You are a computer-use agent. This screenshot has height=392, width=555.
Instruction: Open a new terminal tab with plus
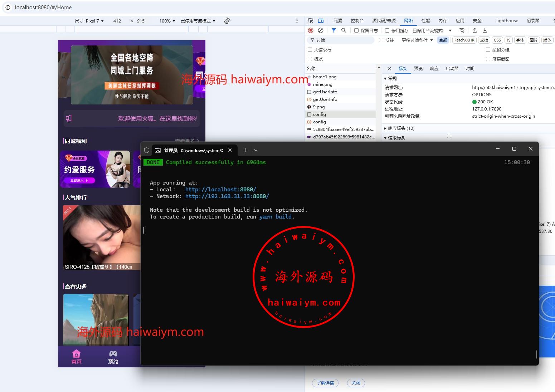[x=245, y=150]
